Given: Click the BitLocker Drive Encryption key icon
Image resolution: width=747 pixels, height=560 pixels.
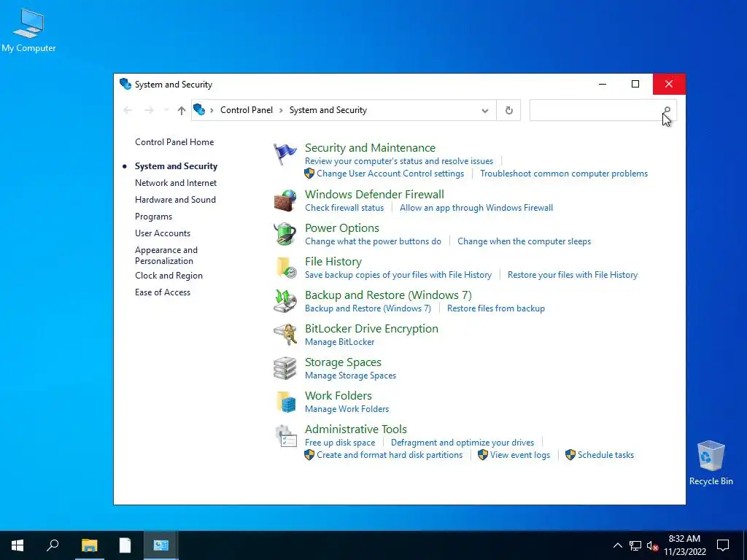Looking at the screenshot, I should point(285,334).
